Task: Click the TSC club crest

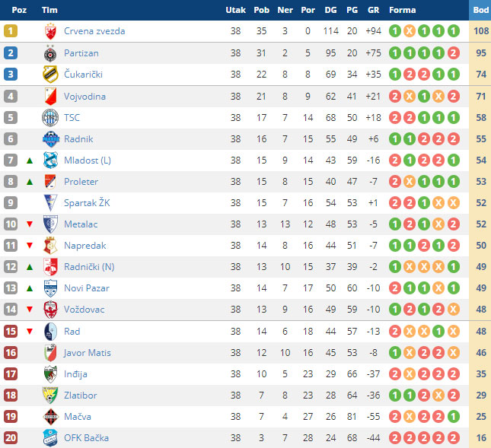Action: point(50,118)
